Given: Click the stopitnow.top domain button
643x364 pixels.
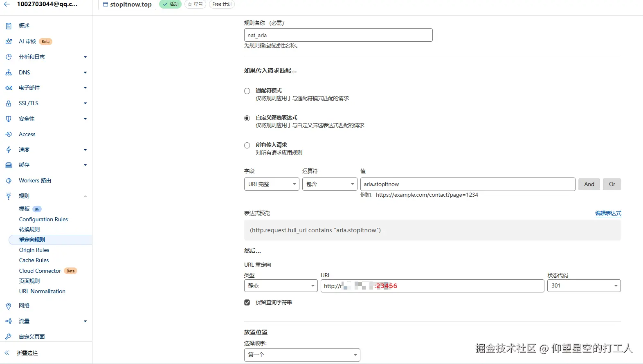Looking at the screenshot, I should (x=127, y=4).
